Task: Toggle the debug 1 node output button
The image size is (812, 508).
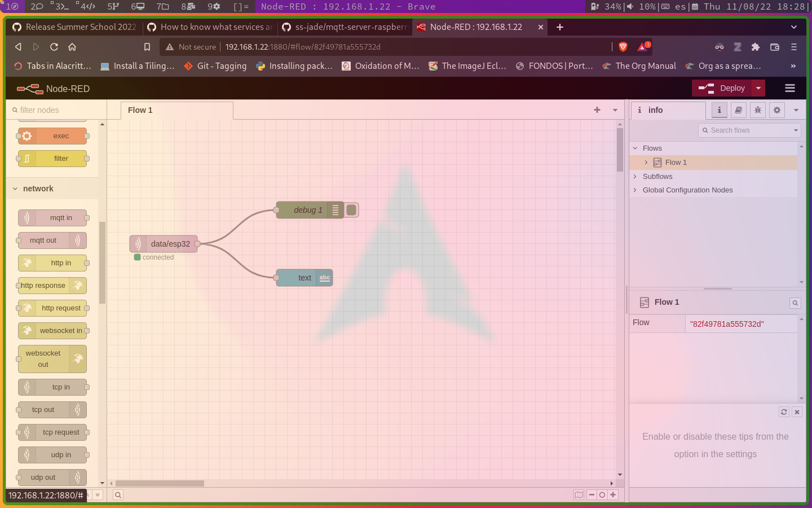Action: pyautogui.click(x=352, y=210)
